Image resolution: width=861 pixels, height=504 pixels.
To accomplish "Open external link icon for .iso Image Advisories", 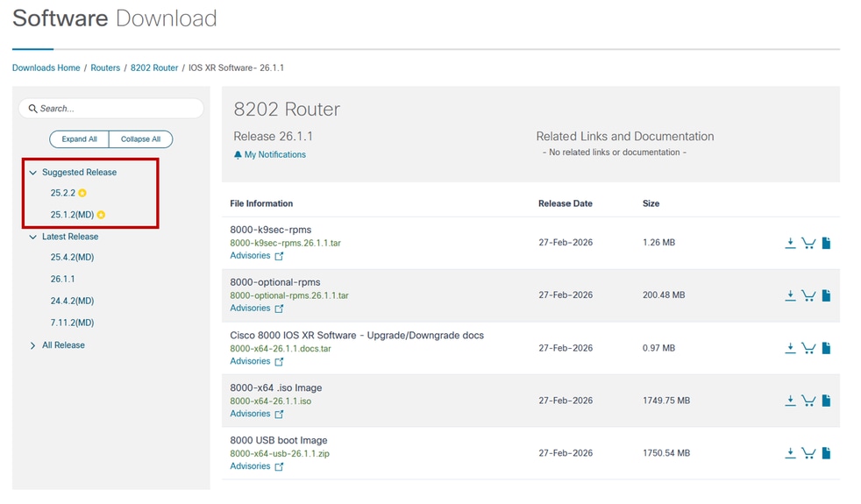I will pyautogui.click(x=279, y=415).
